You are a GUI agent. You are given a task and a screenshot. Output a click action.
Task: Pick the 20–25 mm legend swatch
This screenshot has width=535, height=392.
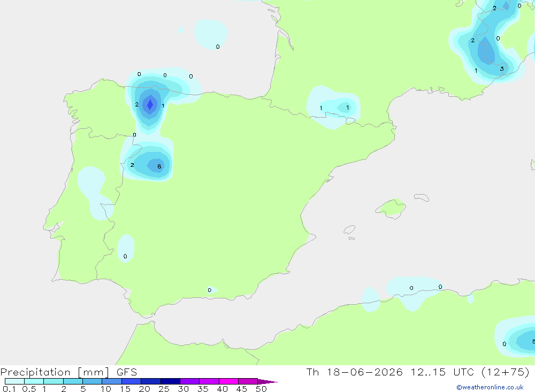[150, 381]
